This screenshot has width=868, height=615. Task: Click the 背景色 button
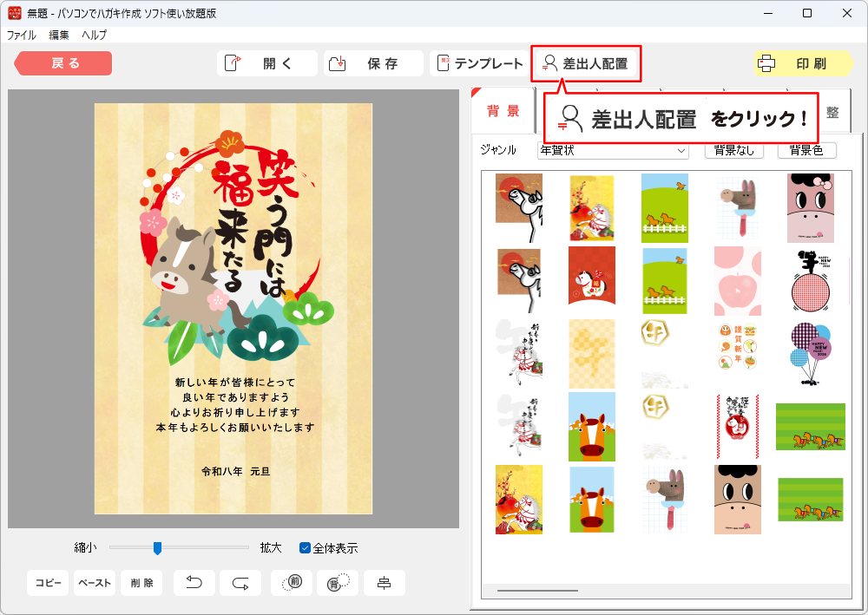coord(806,150)
